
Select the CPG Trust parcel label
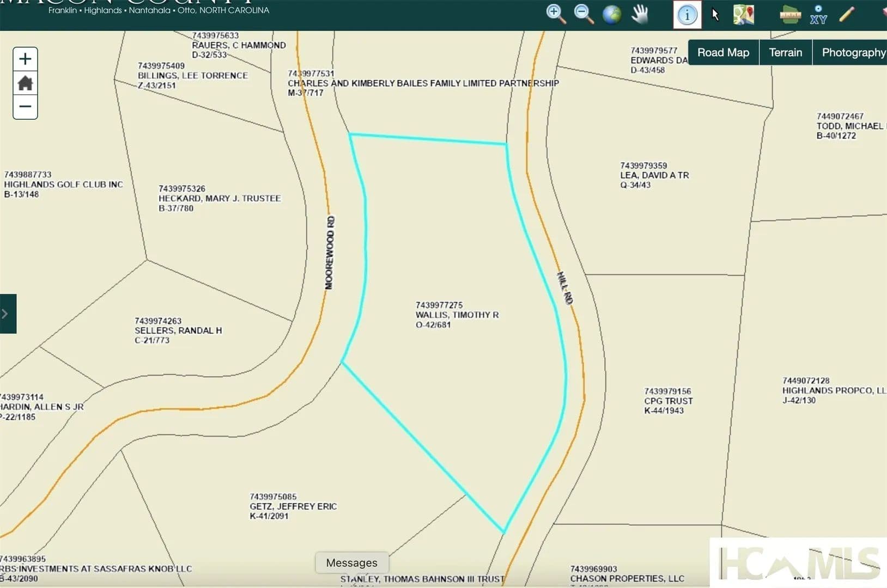[668, 401]
